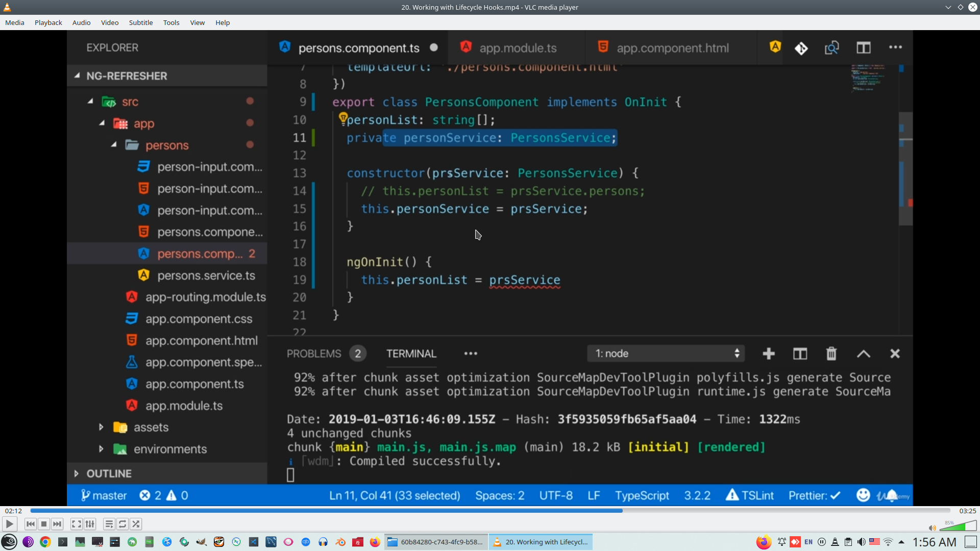
Task: Open the Playback menu
Action: pyautogui.click(x=48, y=22)
